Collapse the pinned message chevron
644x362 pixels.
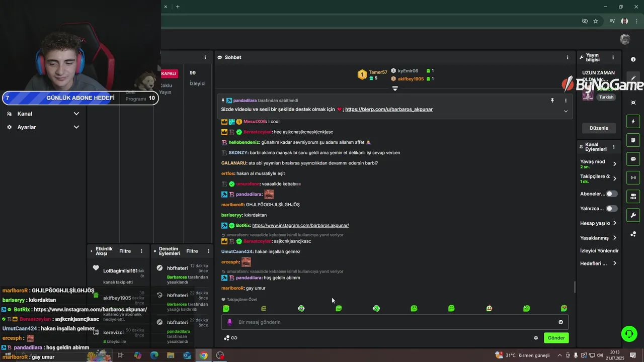(566, 111)
